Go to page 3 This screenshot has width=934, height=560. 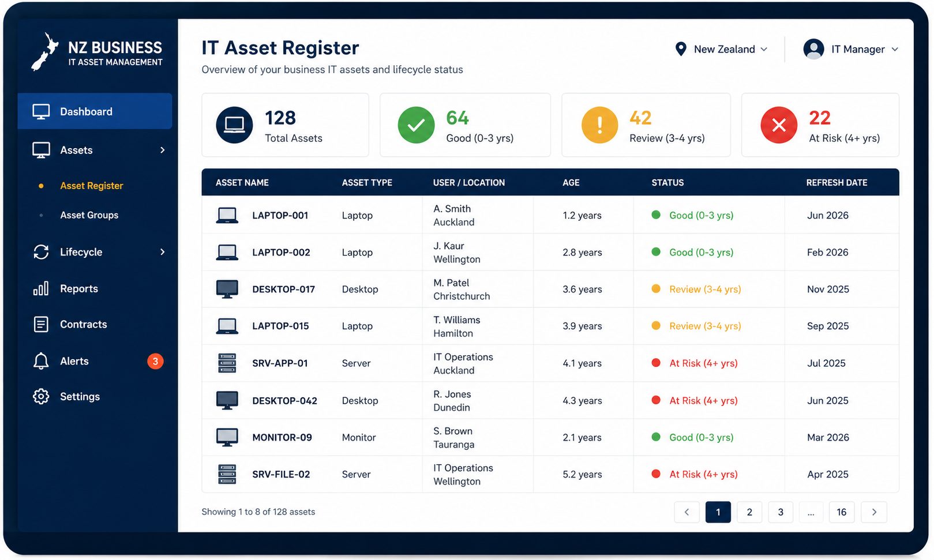[781, 512]
